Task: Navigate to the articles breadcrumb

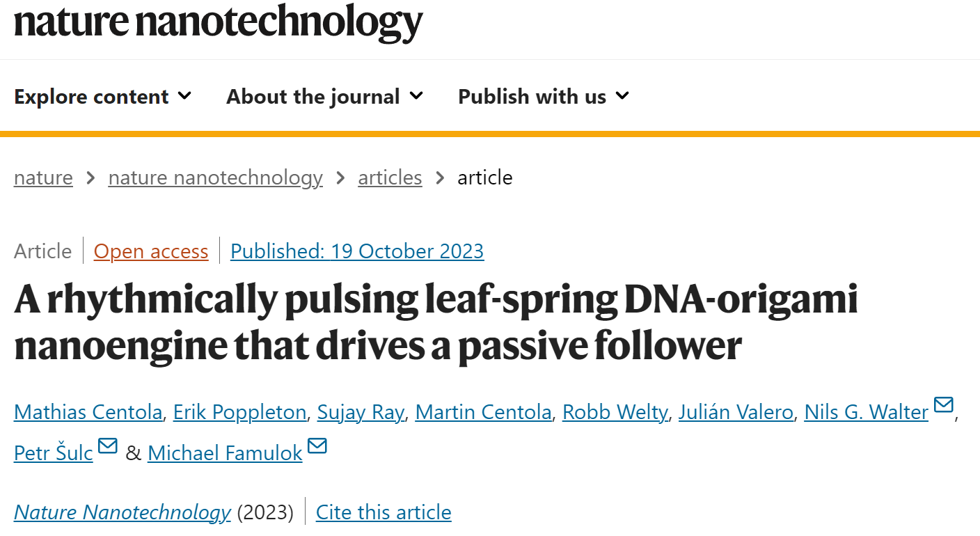Action: tap(390, 178)
